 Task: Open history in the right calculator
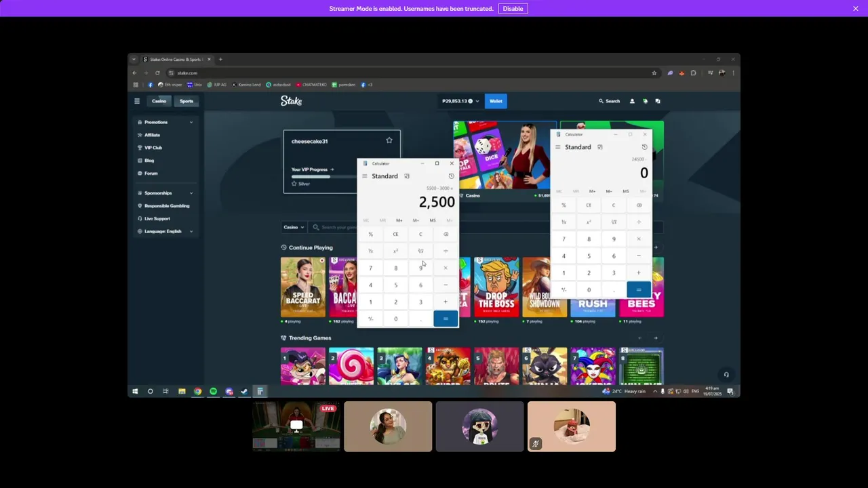644,147
